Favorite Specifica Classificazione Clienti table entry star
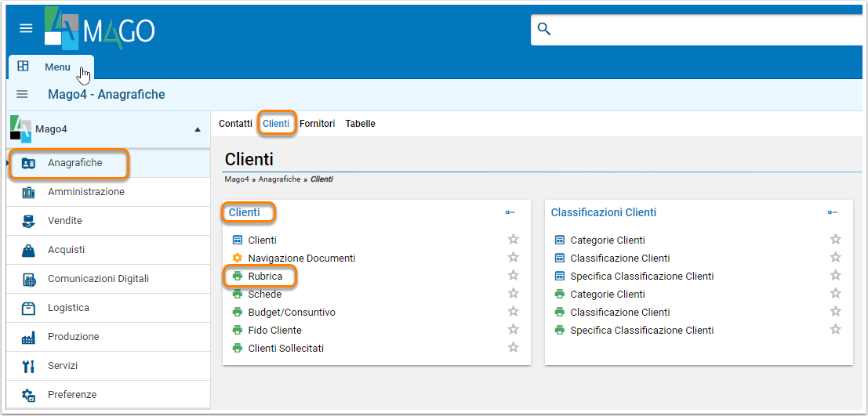Viewport: 868px width, 416px height. click(835, 276)
